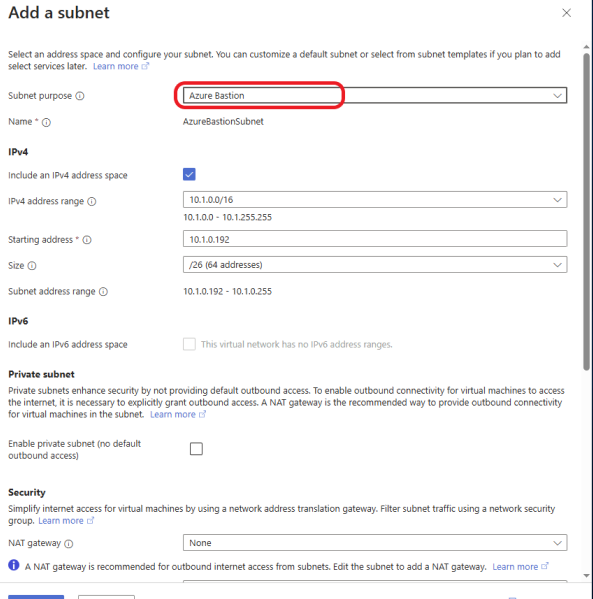Click the Name field info icon
593x599 pixels.
pyautogui.click(x=46, y=122)
